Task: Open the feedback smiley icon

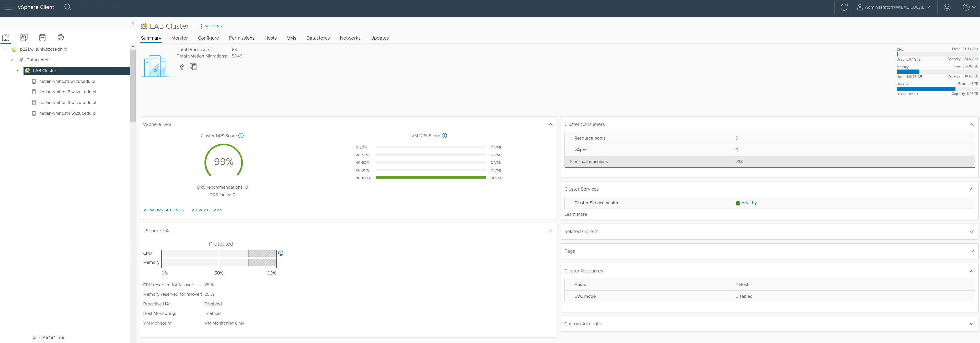Action: (x=947, y=7)
